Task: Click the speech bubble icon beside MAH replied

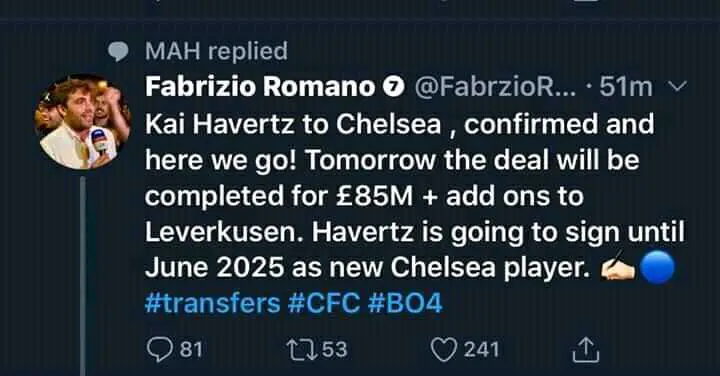Action: point(118,51)
